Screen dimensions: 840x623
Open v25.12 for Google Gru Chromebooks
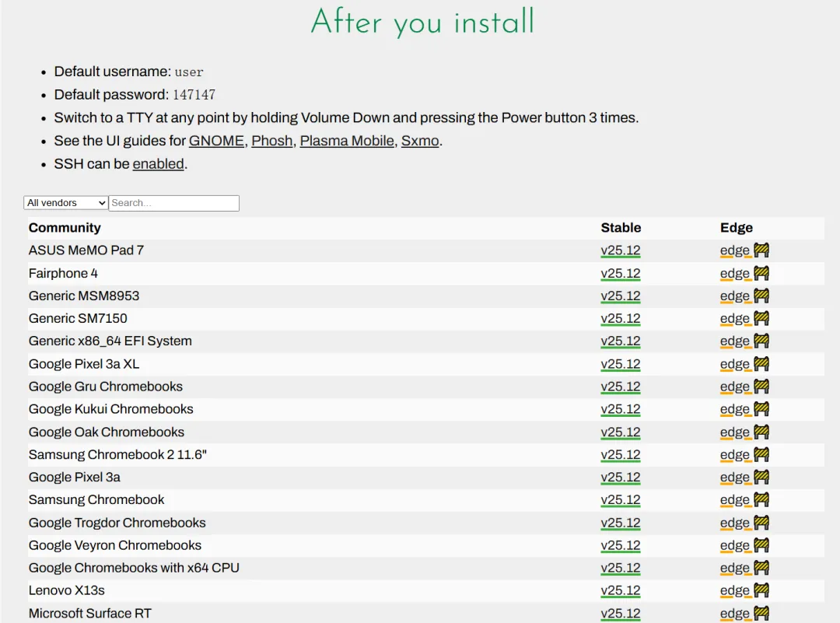pyautogui.click(x=621, y=387)
